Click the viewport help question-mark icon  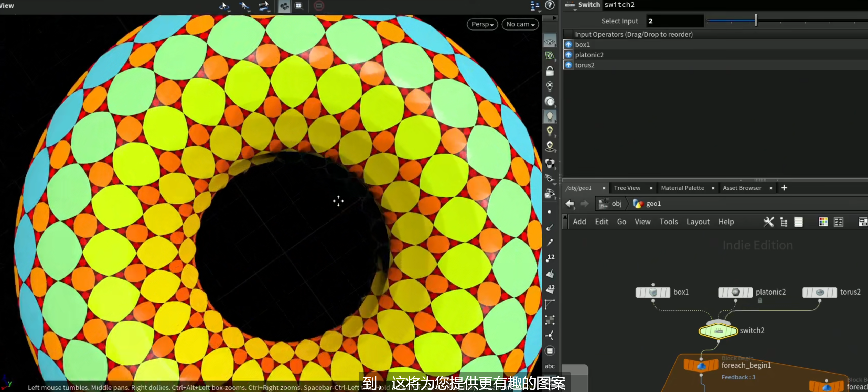(550, 5)
